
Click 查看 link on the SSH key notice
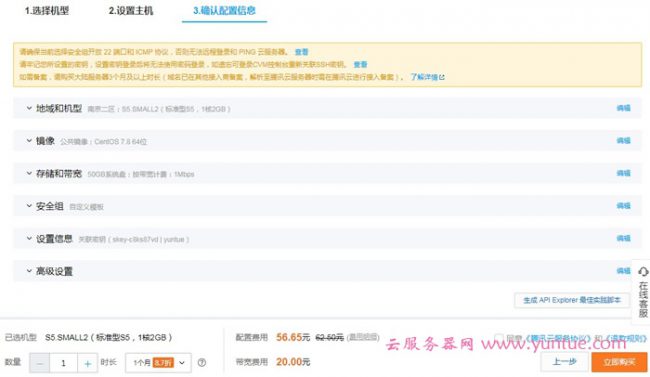click(x=360, y=64)
